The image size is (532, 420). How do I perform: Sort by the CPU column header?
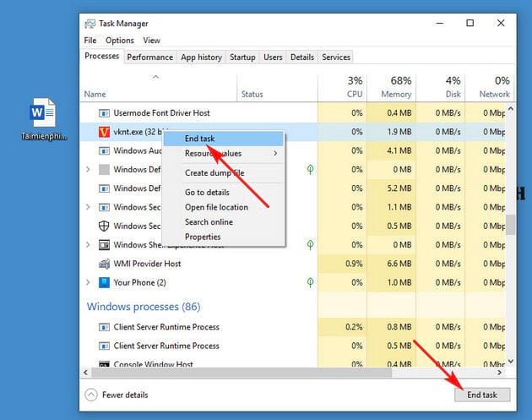pos(342,88)
